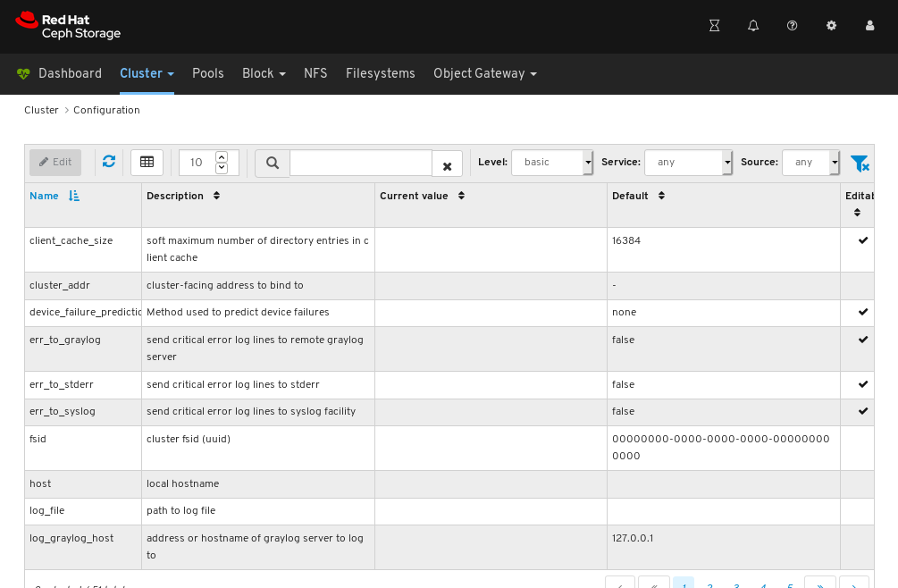Viewport: 898px width, 588px height.
Task: Click the editable checkmark for client_cache_size
Action: click(863, 240)
